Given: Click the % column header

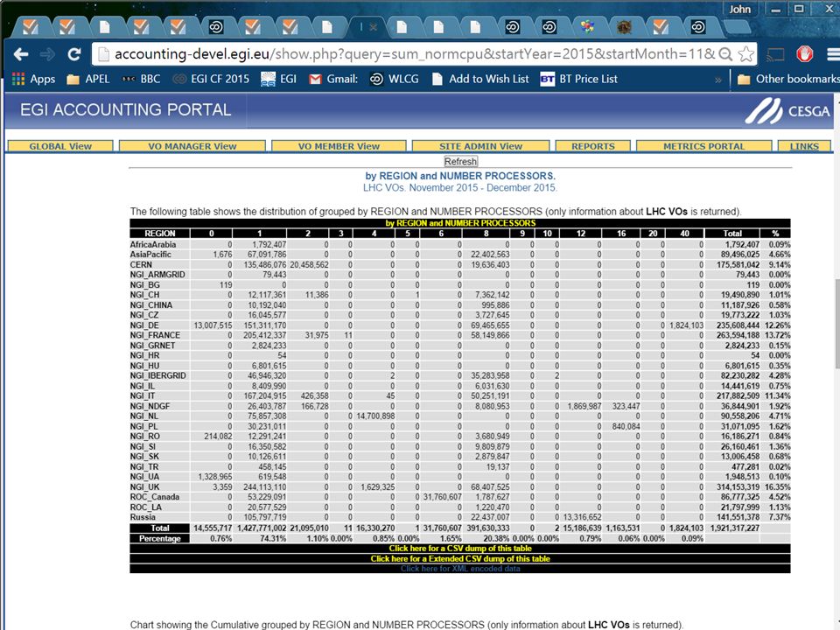Looking at the screenshot, I should coord(775,233).
